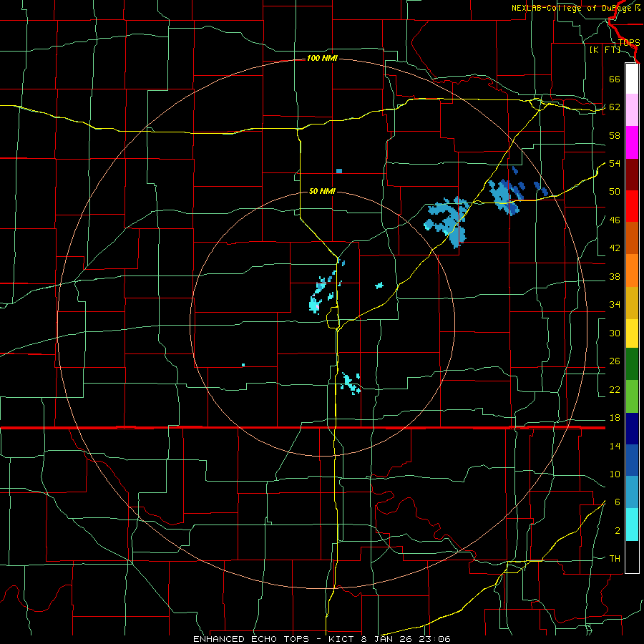Click the '2' legend value
This screenshot has width=644, height=644.
(x=617, y=531)
